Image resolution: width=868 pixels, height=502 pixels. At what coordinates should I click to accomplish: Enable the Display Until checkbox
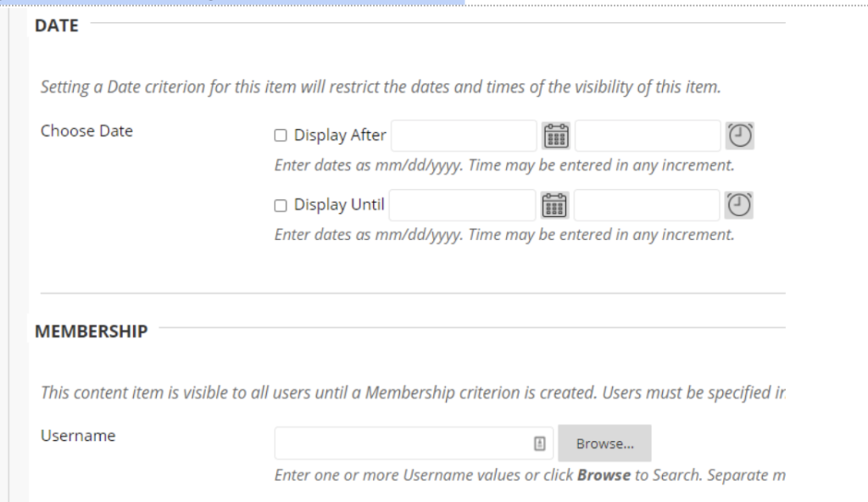pos(281,205)
